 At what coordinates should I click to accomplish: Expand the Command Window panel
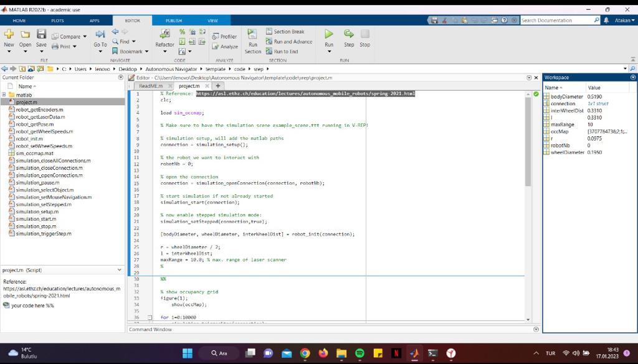[x=536, y=330]
